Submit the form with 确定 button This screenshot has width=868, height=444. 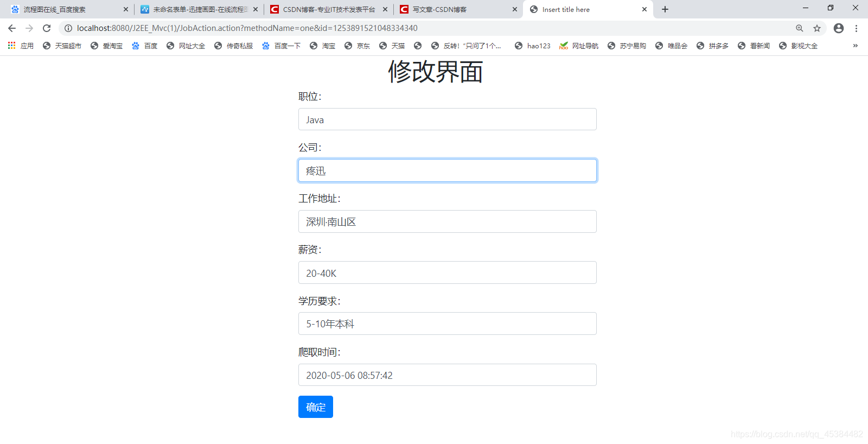tap(316, 407)
